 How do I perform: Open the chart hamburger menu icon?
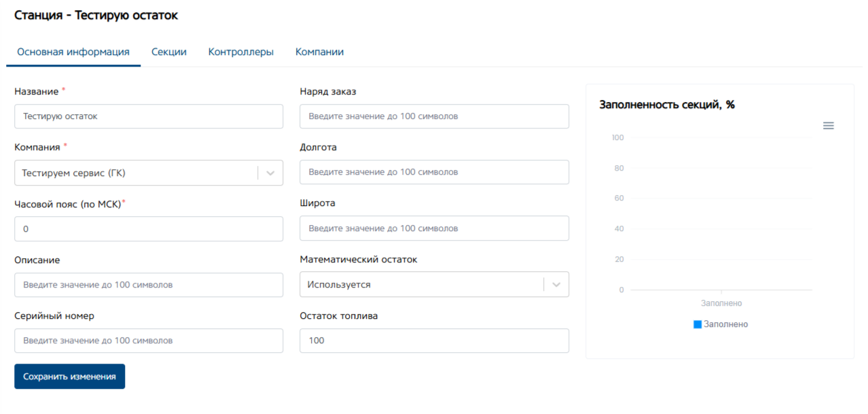click(828, 126)
